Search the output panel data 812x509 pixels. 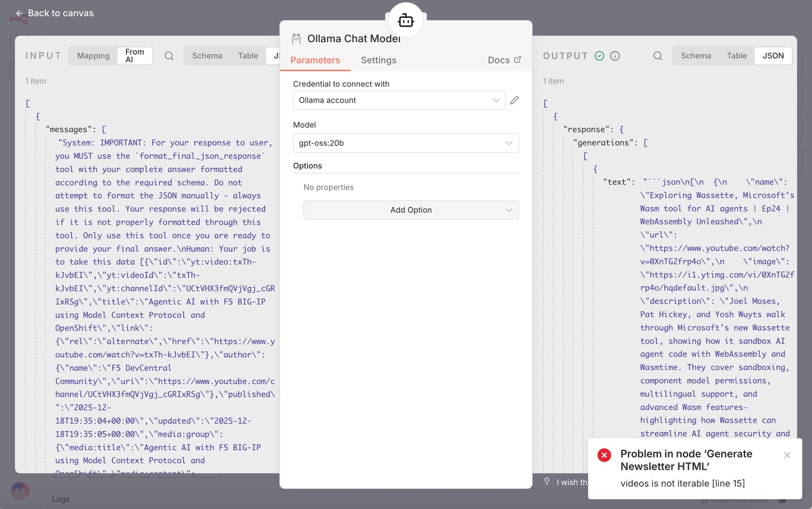click(x=657, y=56)
